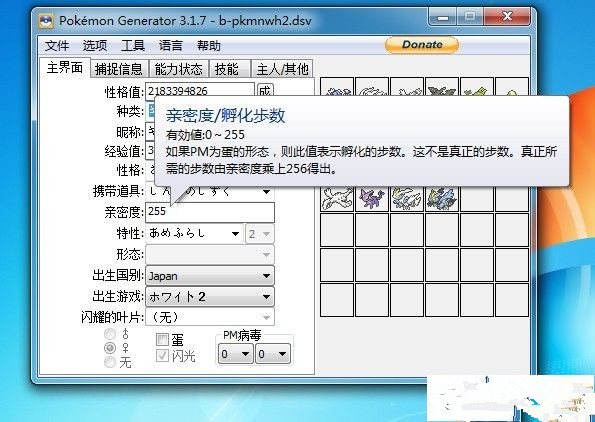
Task: Click the Poké Ball app icon in title bar
Action: point(46,20)
